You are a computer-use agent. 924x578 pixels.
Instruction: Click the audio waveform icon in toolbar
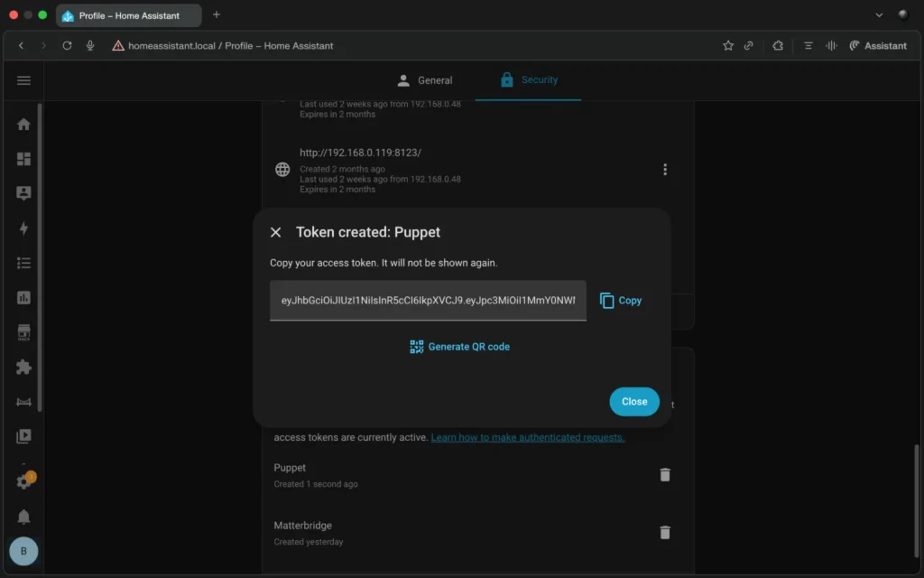click(x=831, y=45)
